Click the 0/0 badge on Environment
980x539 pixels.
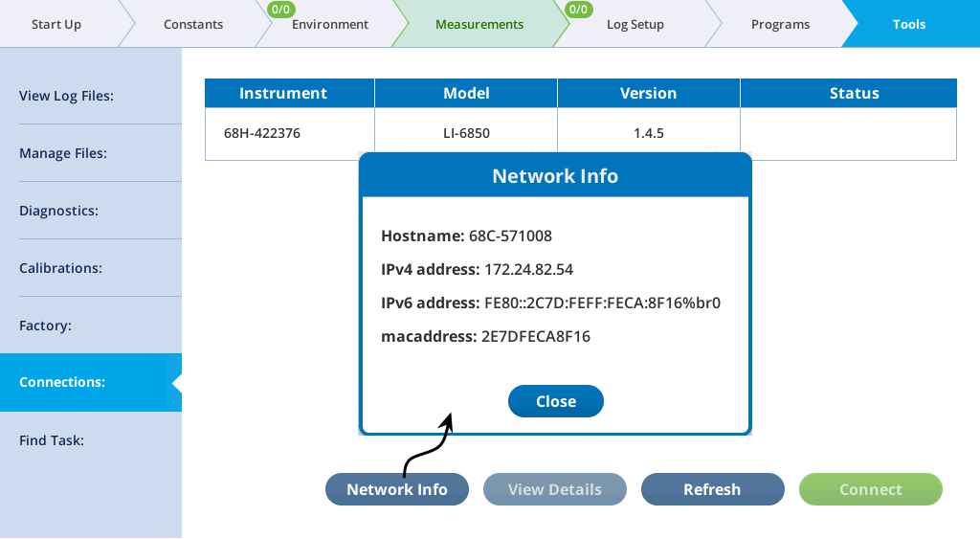click(x=280, y=10)
